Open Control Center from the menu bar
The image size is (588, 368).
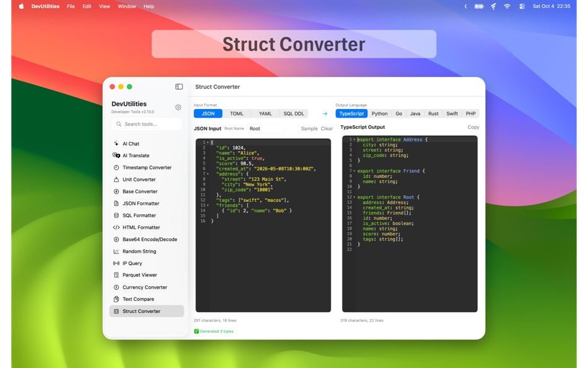[x=522, y=6]
